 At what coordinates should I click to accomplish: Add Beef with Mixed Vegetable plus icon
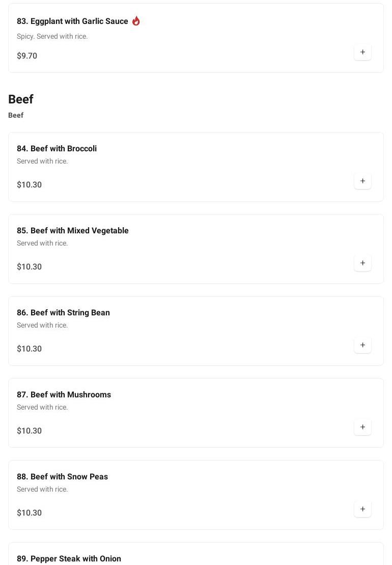click(x=362, y=263)
